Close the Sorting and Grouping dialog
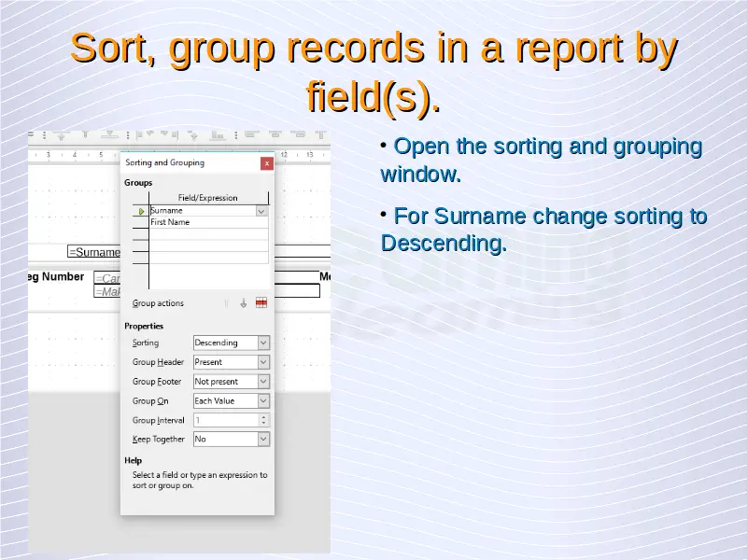 pyautogui.click(x=267, y=163)
